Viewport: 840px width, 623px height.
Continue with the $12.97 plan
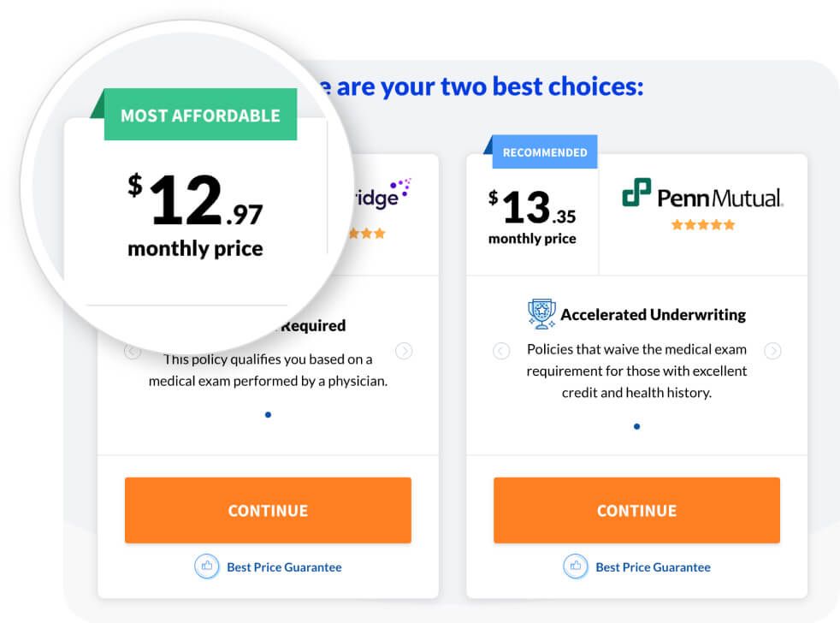click(x=268, y=510)
